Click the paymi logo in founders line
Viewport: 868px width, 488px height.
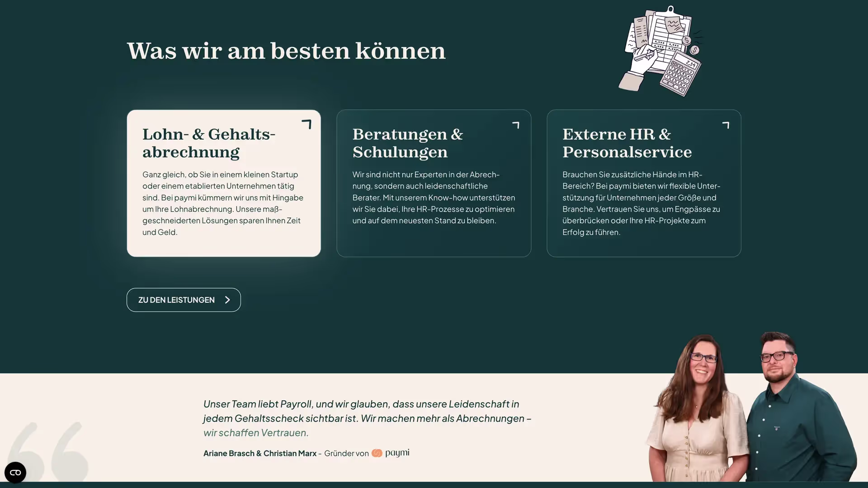click(391, 453)
